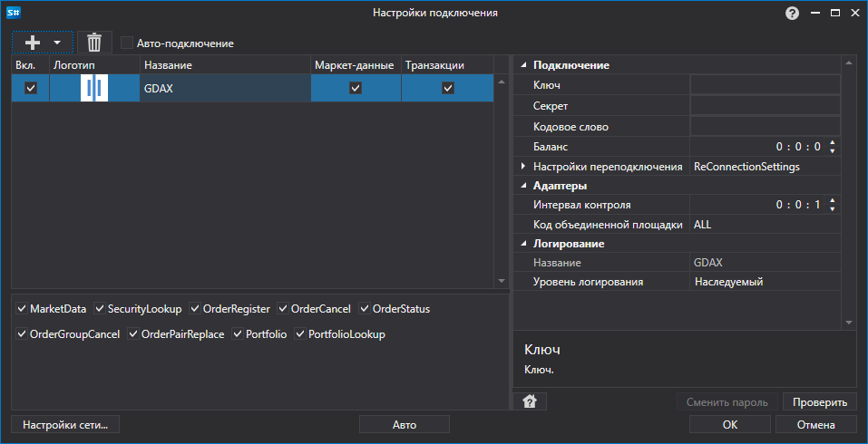Decrease Интервал контроля with down arrow

(832, 209)
